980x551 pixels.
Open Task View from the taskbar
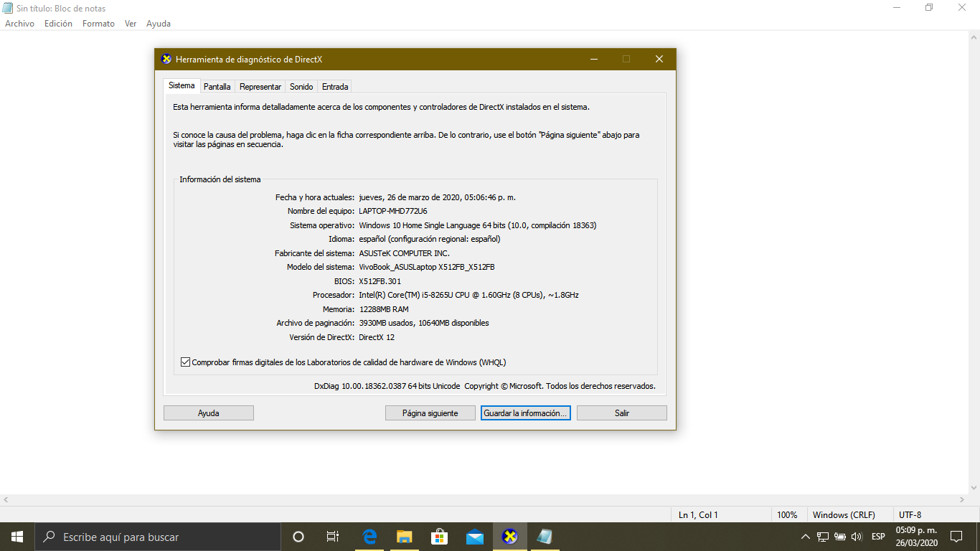tap(333, 537)
